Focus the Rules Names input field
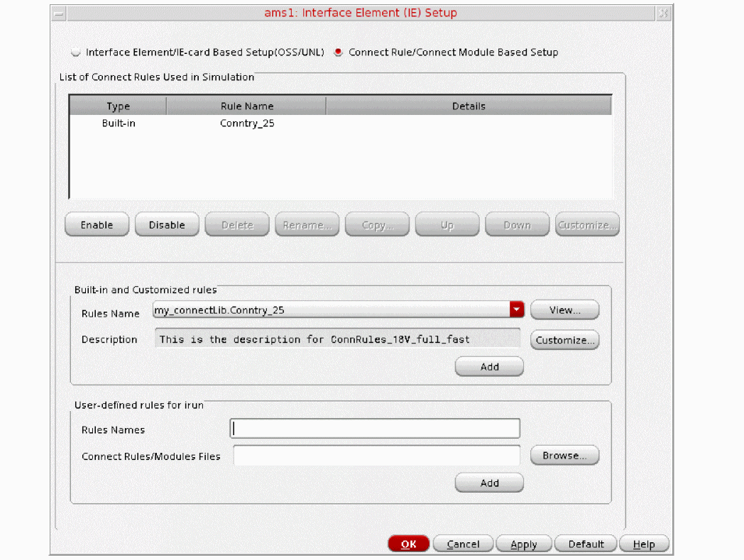This screenshot has width=744, height=560. [375, 429]
